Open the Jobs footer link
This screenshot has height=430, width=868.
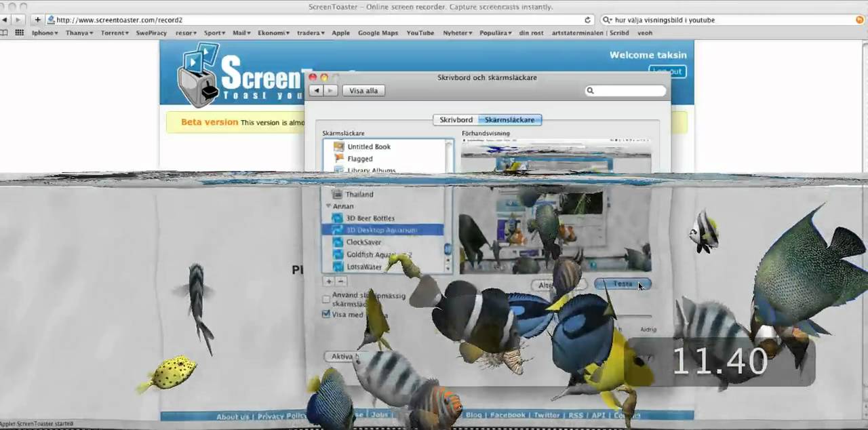(380, 415)
